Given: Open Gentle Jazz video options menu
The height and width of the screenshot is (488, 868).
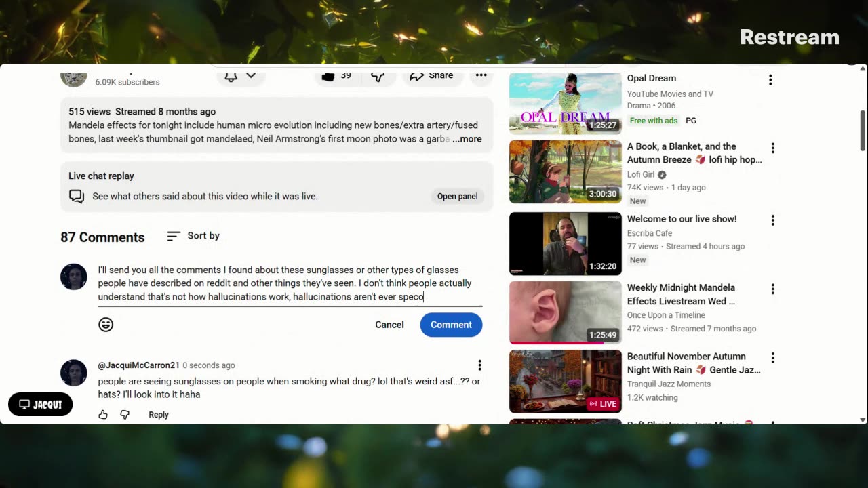Looking at the screenshot, I should pos(772,358).
